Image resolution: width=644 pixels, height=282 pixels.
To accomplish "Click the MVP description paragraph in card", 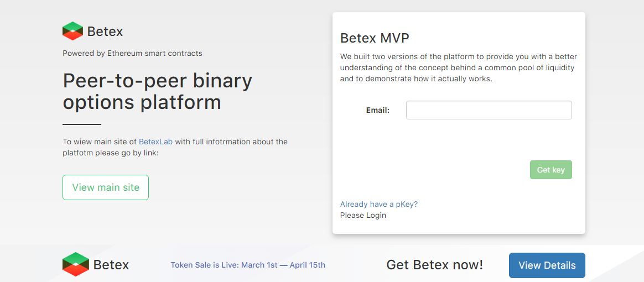I will (x=458, y=67).
